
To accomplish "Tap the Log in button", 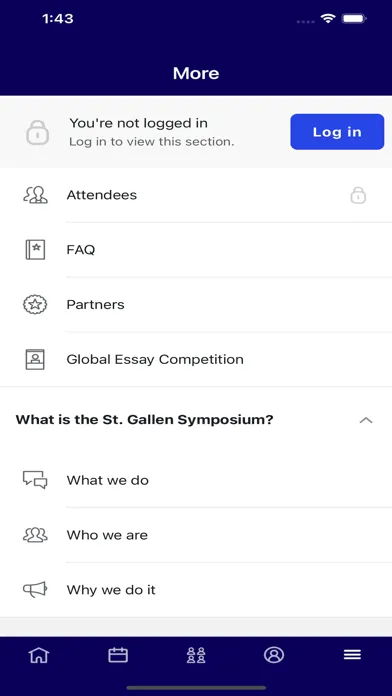I will (337, 132).
